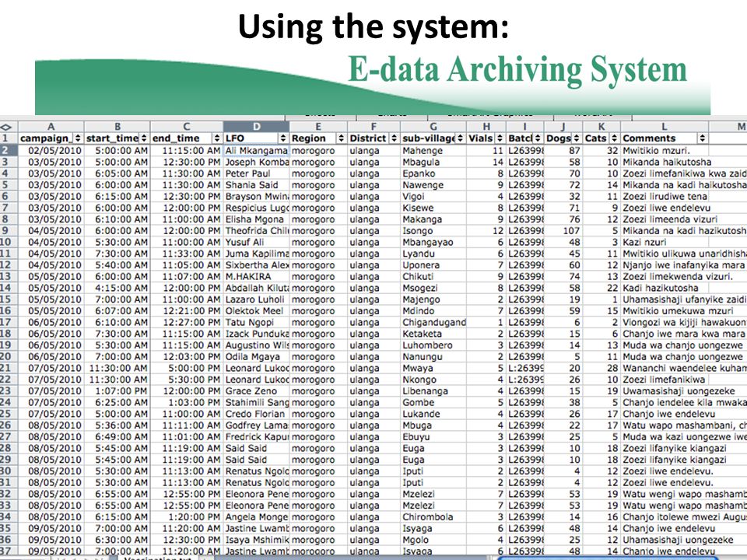Click the sub-village cell Chirombola

click(433, 516)
